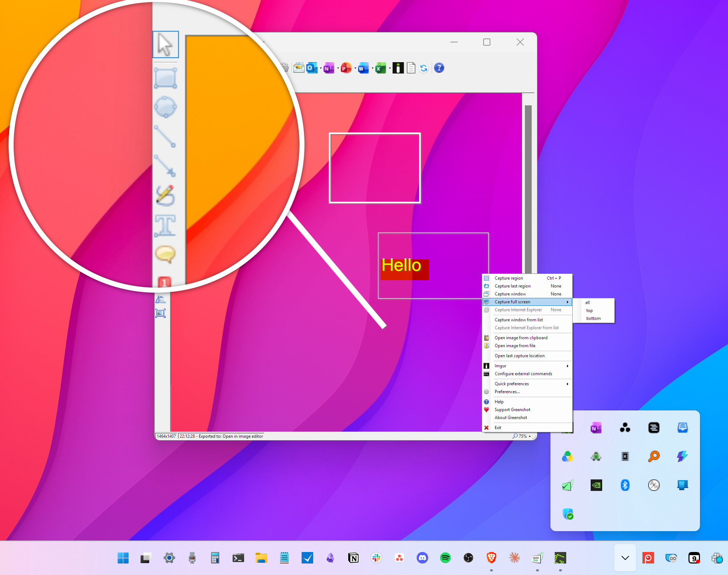
Task: Select the straight line tool
Action: [x=165, y=136]
